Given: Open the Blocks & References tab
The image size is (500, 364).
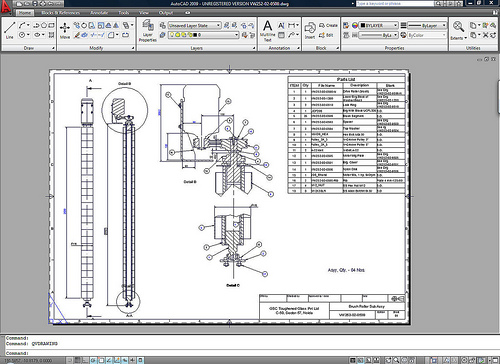Looking at the screenshot, I should (x=61, y=13).
